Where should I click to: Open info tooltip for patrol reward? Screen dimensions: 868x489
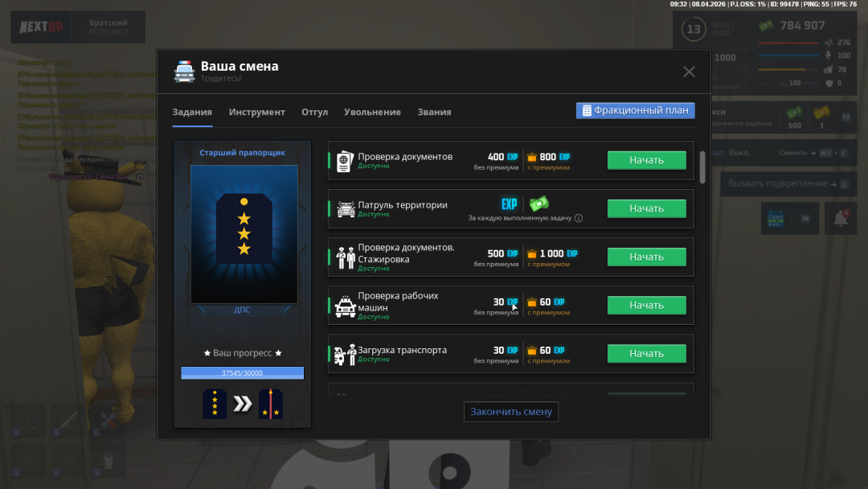pos(579,218)
